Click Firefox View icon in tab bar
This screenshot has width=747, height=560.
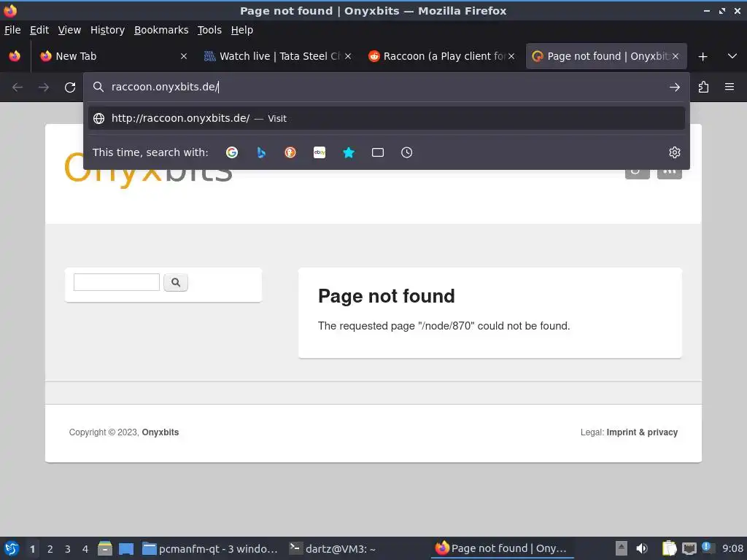15,56
